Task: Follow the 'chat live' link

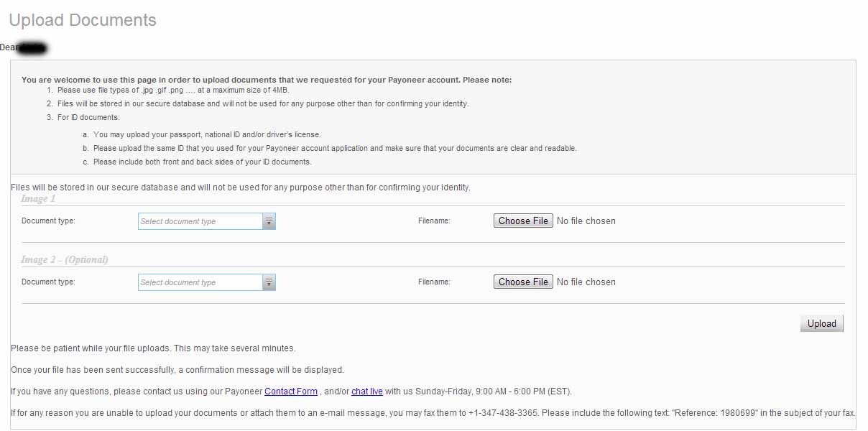Action: point(366,391)
